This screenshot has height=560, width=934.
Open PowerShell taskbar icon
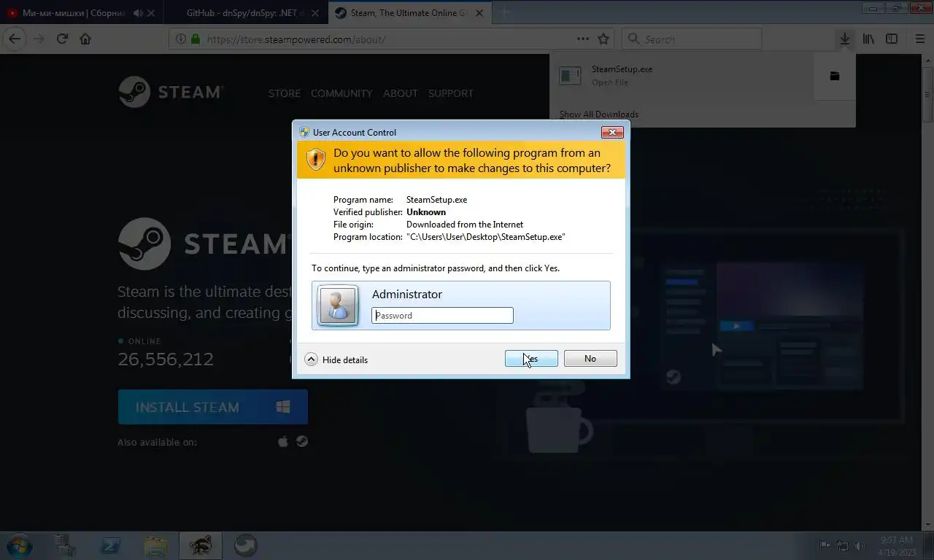point(111,545)
